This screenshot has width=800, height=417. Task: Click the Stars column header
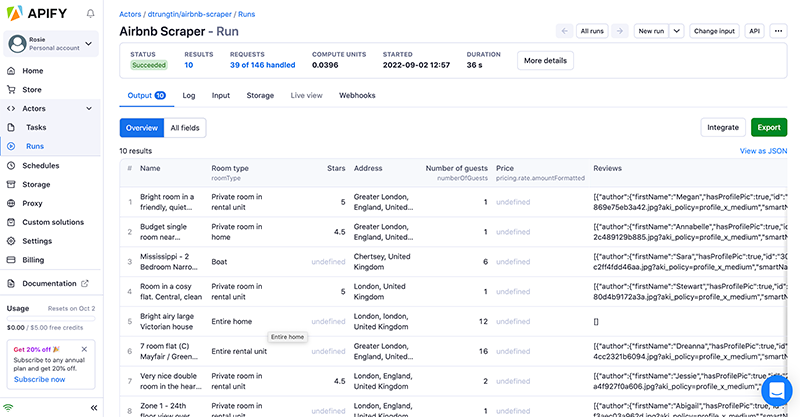click(x=336, y=168)
